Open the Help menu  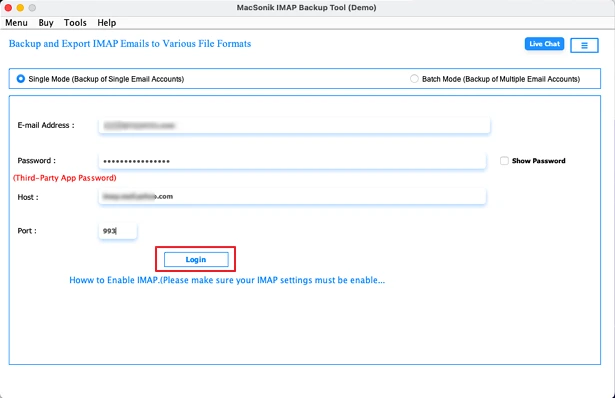(x=107, y=23)
